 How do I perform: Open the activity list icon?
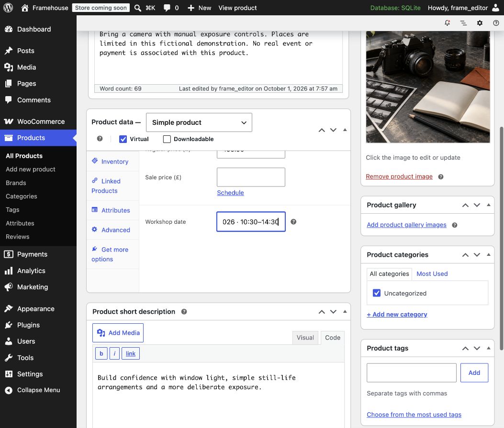tap(463, 23)
